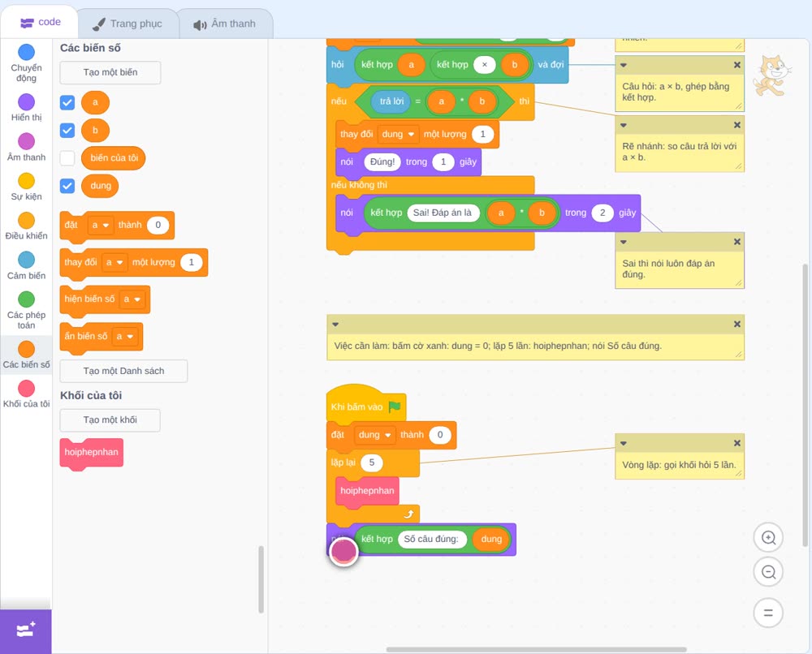Screen dimensions: 812x654
Task: Toggle the 'dung' variable checkbox
Action: (67, 186)
